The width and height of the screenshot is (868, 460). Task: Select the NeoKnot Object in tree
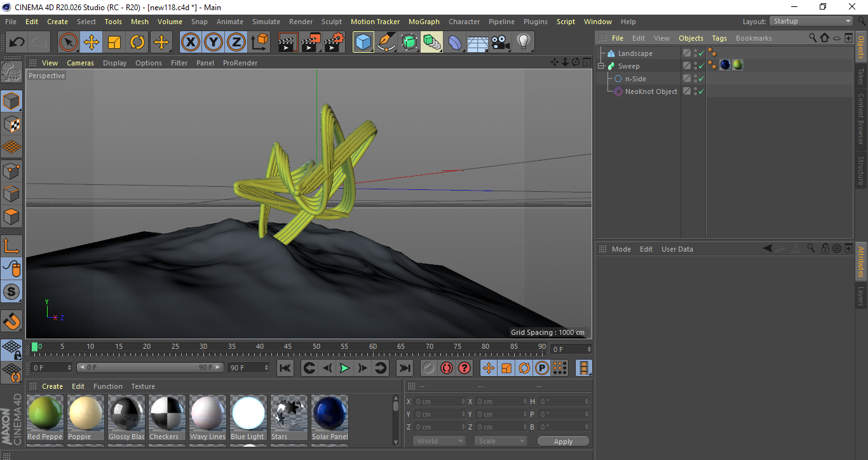click(651, 91)
